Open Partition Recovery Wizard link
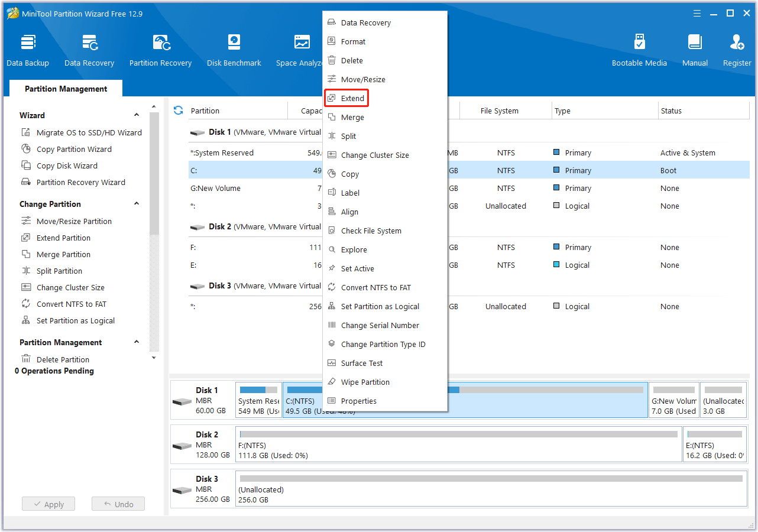The width and height of the screenshot is (758, 532). [x=81, y=182]
